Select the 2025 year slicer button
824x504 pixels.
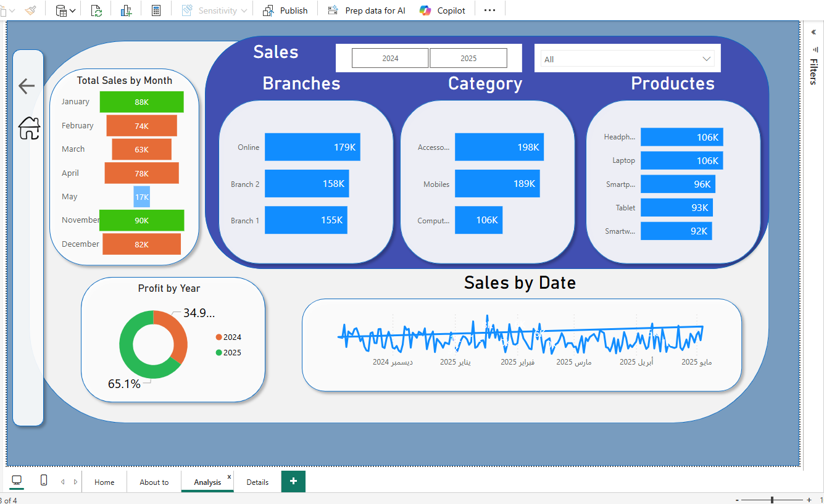[468, 59]
